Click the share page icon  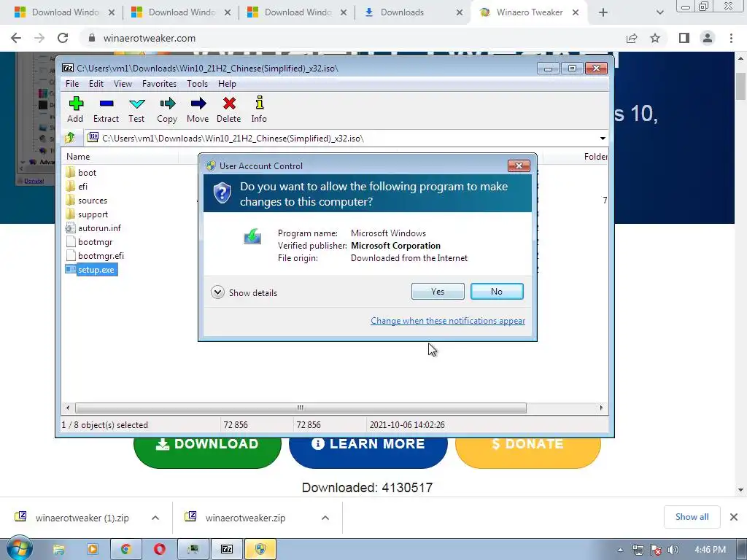click(632, 38)
